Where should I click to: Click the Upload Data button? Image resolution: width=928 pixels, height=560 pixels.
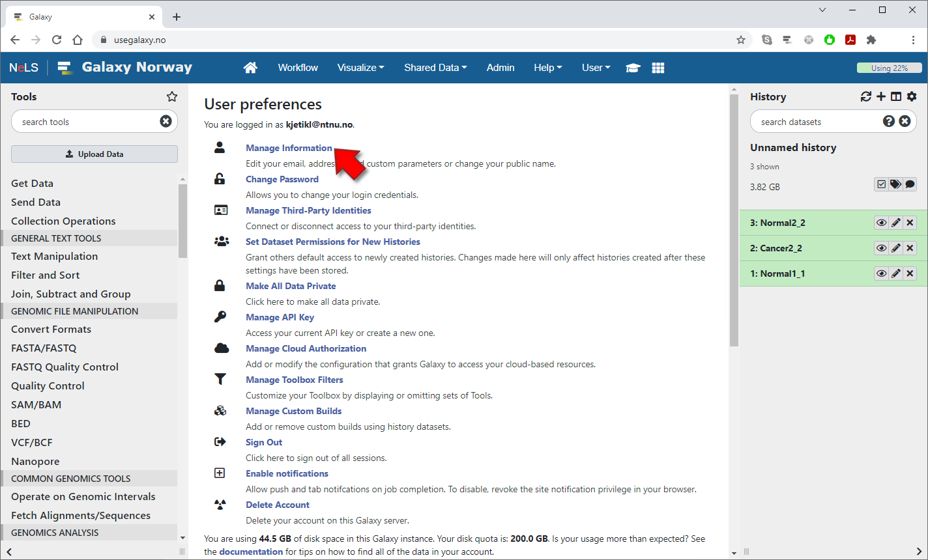(x=94, y=154)
